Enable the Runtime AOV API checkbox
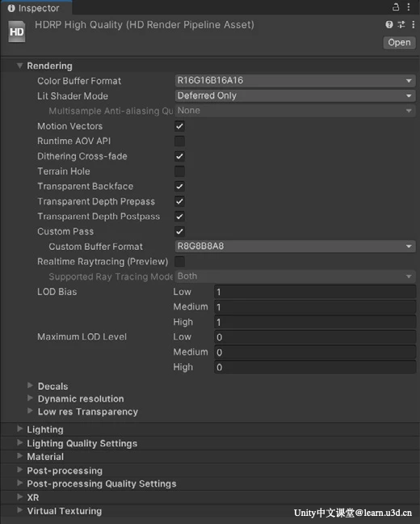This screenshot has width=420, height=524. click(179, 142)
